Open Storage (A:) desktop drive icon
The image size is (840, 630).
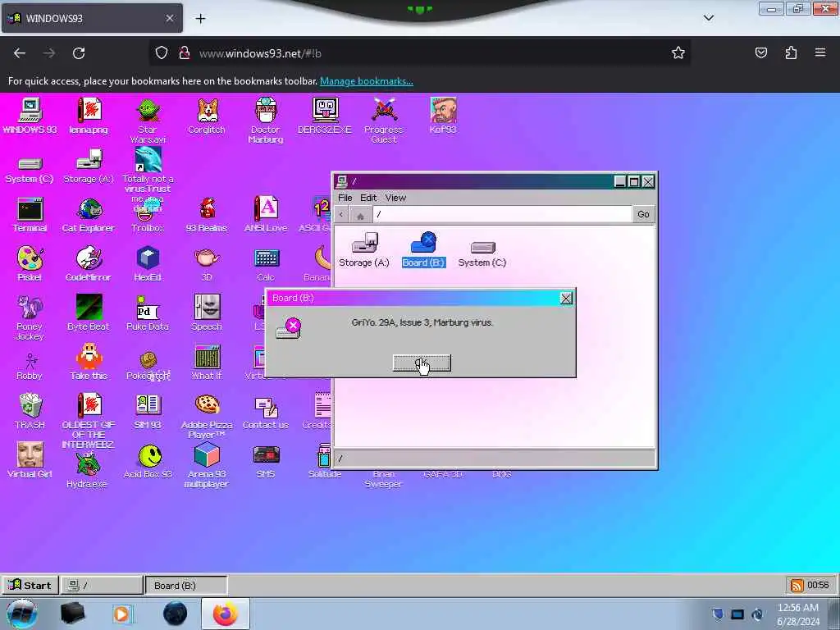click(x=89, y=167)
